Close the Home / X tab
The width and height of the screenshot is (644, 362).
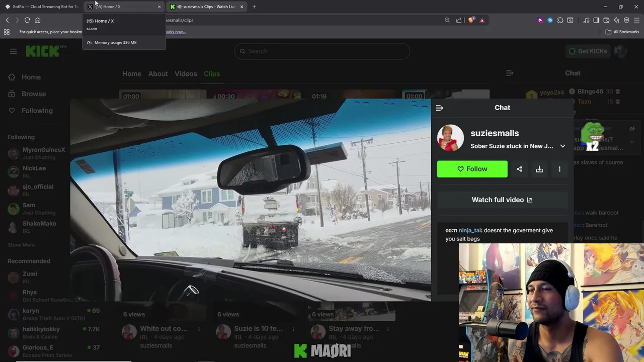159,7
